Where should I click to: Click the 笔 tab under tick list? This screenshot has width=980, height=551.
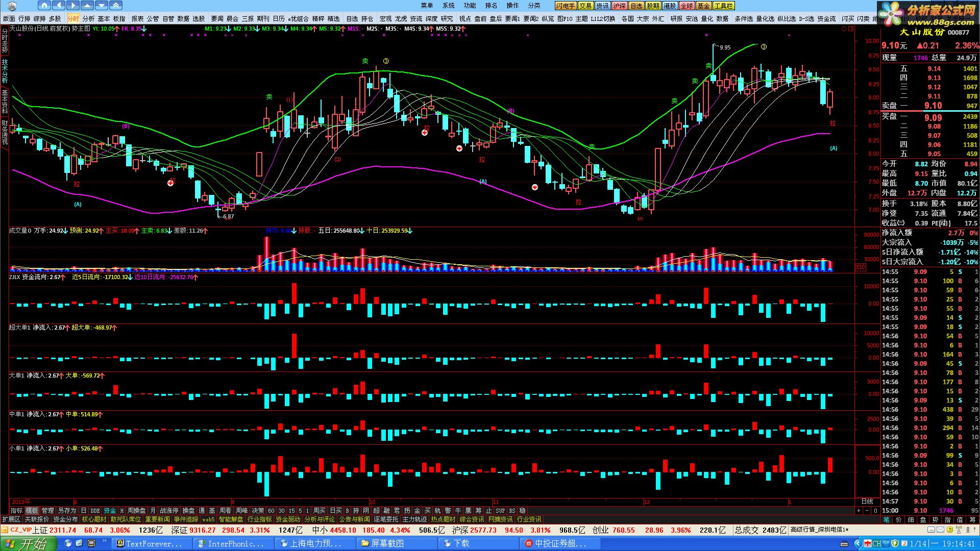click(x=887, y=519)
